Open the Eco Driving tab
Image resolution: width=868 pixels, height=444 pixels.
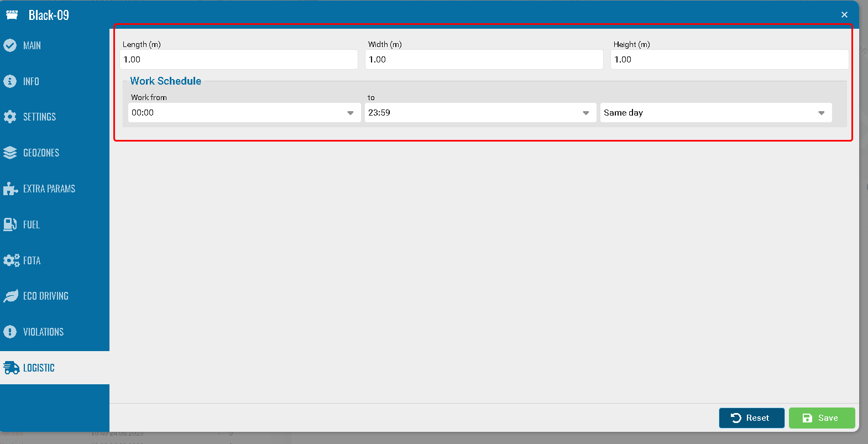(x=45, y=296)
